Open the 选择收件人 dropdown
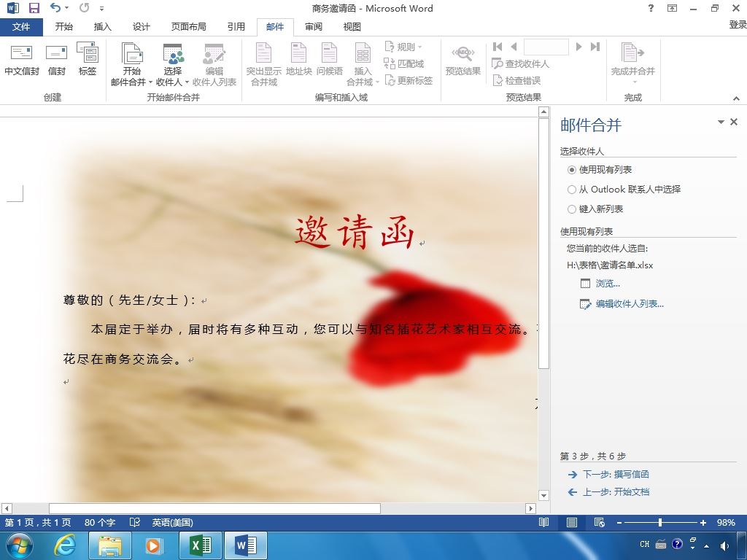This screenshot has height=560, width=747. click(172, 65)
